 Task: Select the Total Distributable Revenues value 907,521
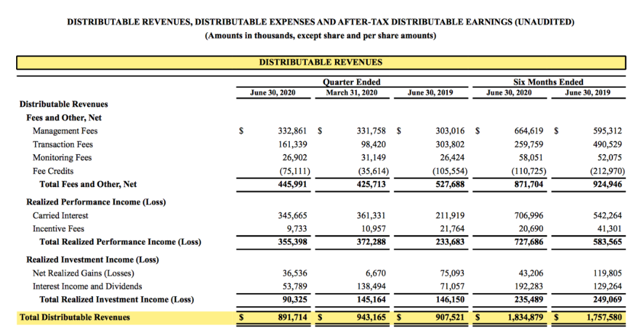click(x=450, y=317)
